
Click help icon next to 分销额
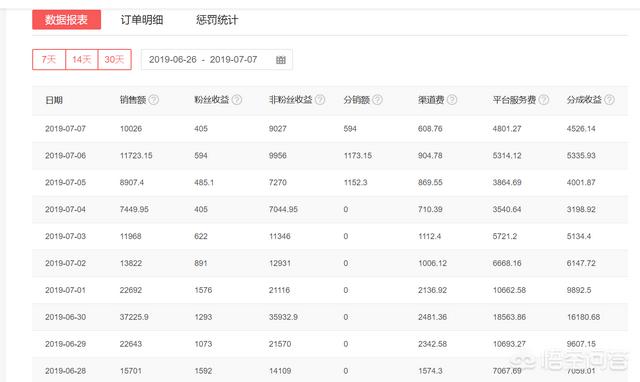378,100
